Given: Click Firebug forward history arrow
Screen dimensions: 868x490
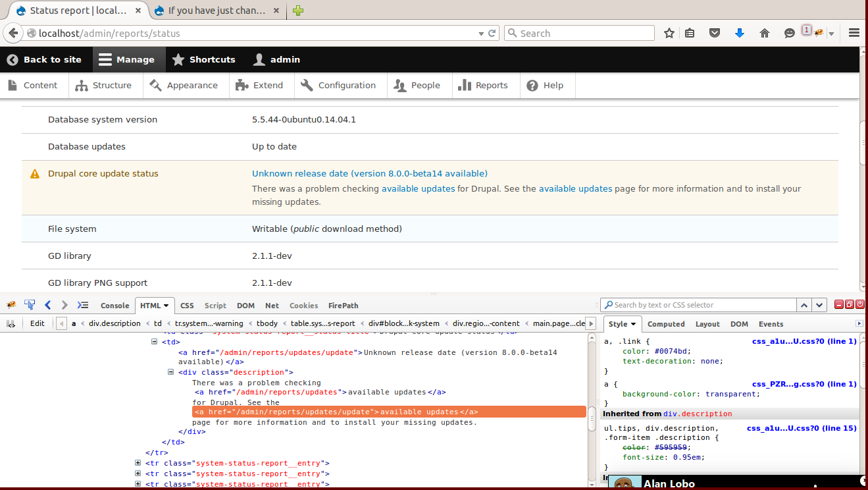Looking at the screenshot, I should point(64,305).
